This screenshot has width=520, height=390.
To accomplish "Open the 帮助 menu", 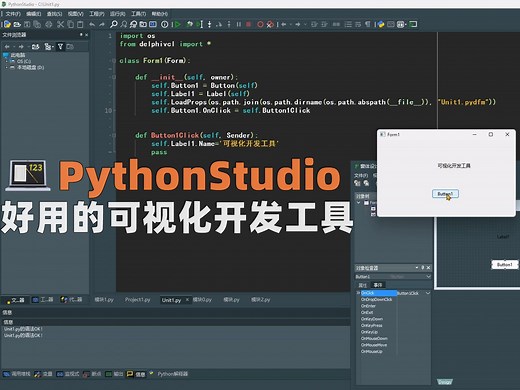I will (x=160, y=14).
